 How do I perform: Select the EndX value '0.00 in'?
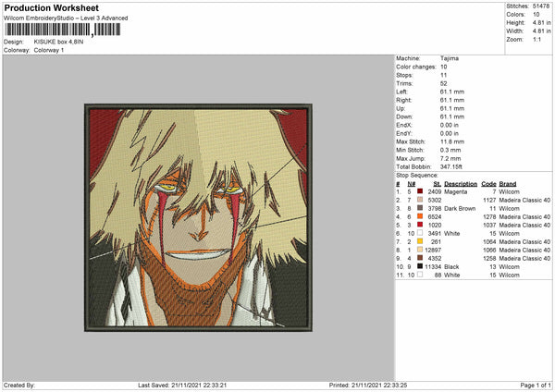click(450, 125)
